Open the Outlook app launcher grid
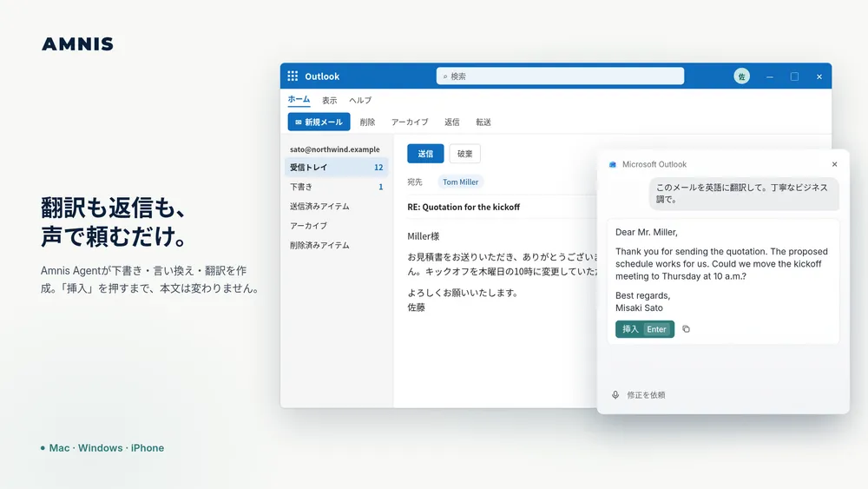868x489 pixels. tap(293, 76)
